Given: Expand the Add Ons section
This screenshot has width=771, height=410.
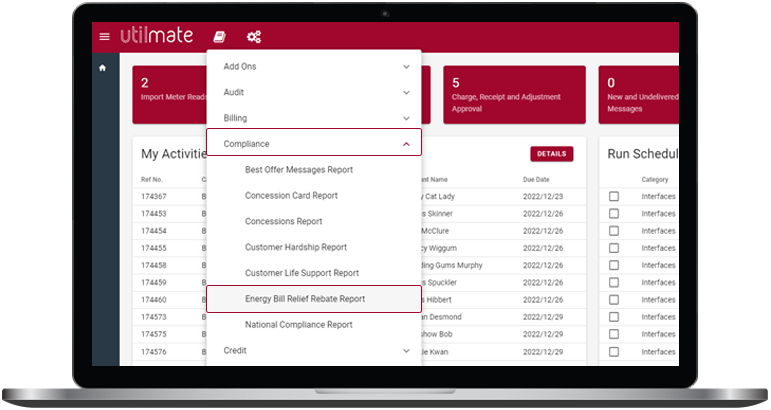Looking at the screenshot, I should (313, 67).
